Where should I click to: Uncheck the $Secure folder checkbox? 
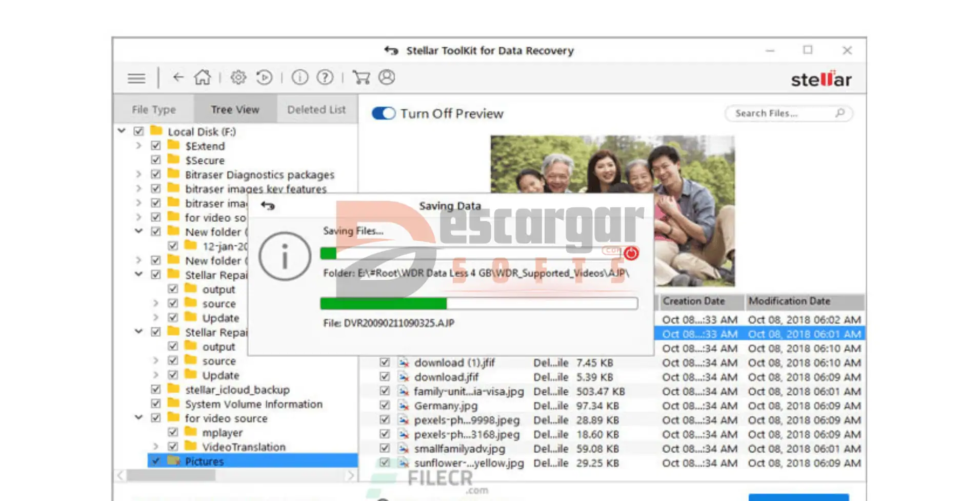point(156,160)
